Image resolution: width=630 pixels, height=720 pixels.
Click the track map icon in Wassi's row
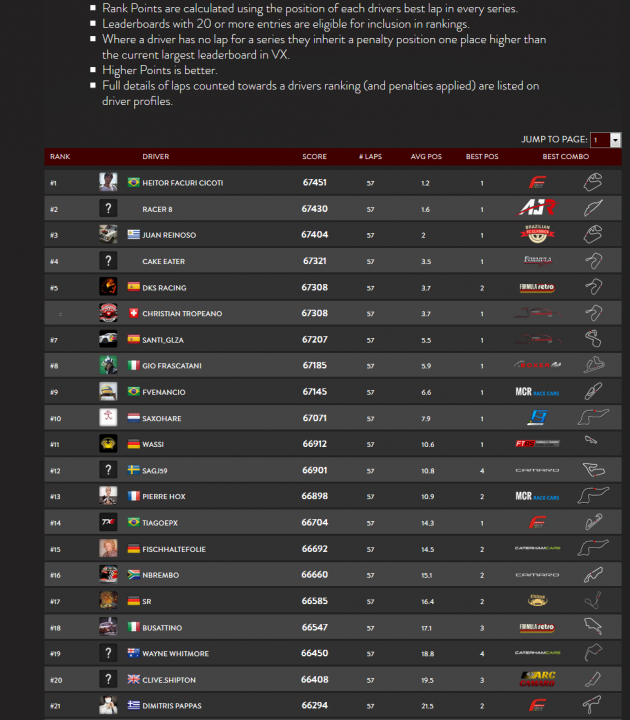(x=593, y=444)
